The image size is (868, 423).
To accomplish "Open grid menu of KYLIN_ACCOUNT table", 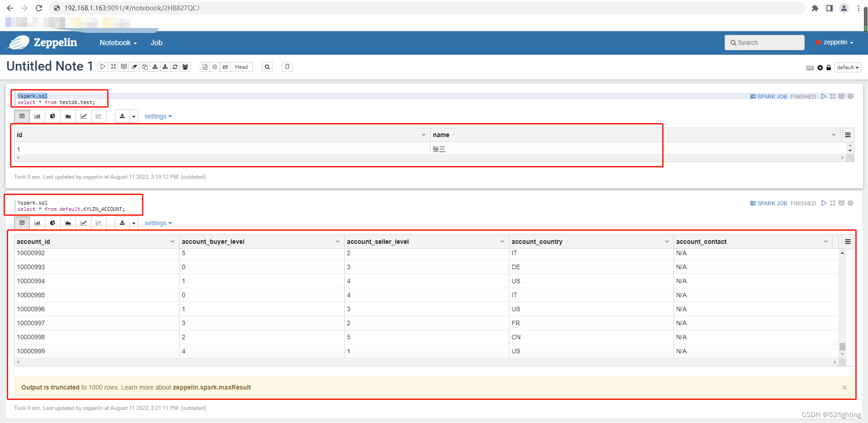I will [x=848, y=242].
